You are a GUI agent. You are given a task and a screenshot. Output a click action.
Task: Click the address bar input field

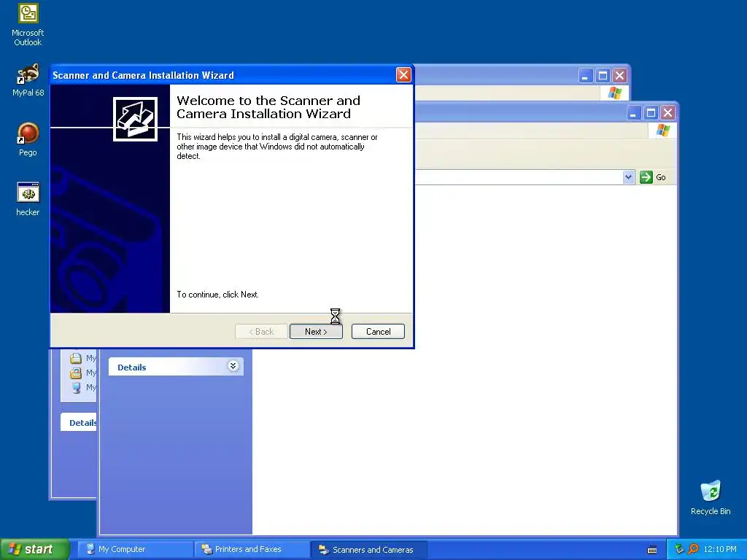point(519,177)
